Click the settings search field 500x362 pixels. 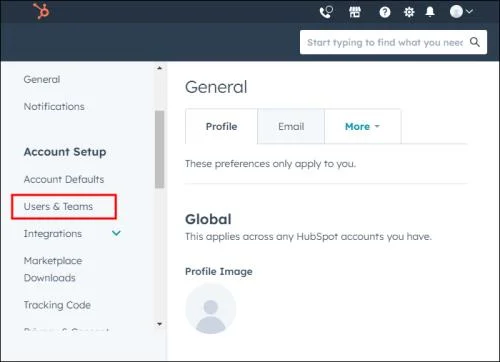click(x=393, y=42)
